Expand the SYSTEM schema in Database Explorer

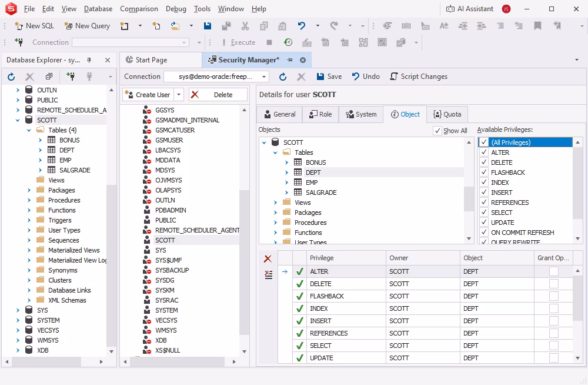18,320
